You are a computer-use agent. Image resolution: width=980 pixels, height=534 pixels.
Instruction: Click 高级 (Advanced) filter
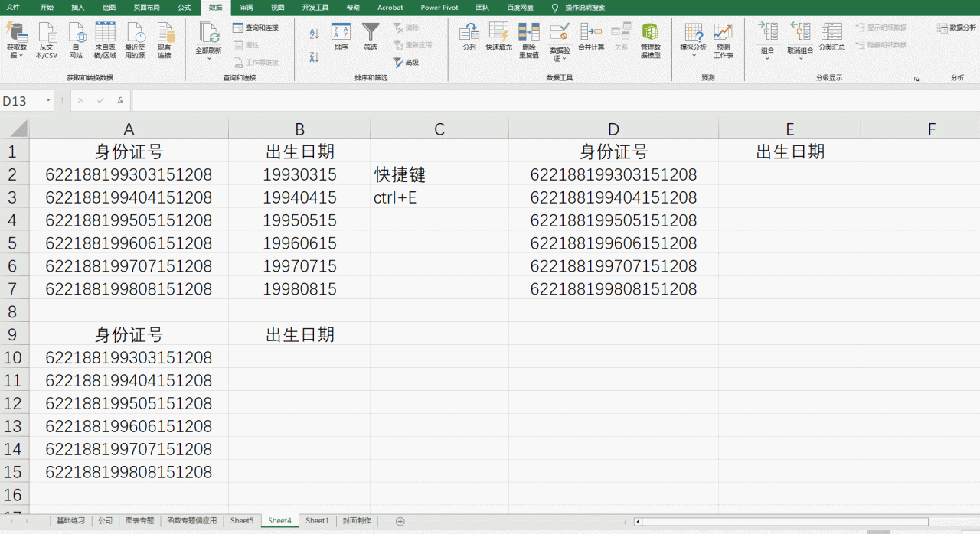coord(406,62)
